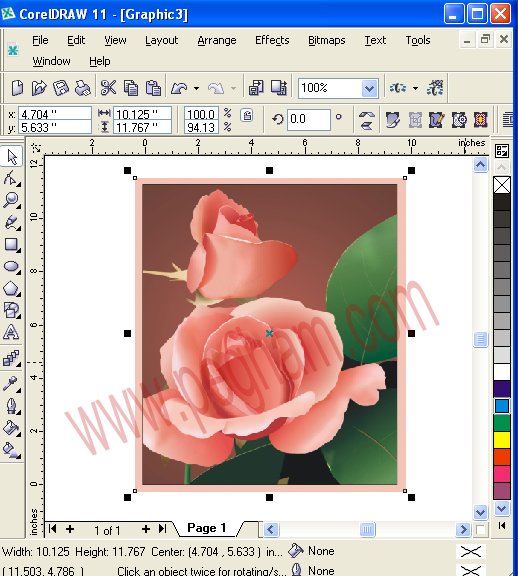Click the rotation angle field
Viewport: 518px width, 576px height.
click(x=309, y=119)
